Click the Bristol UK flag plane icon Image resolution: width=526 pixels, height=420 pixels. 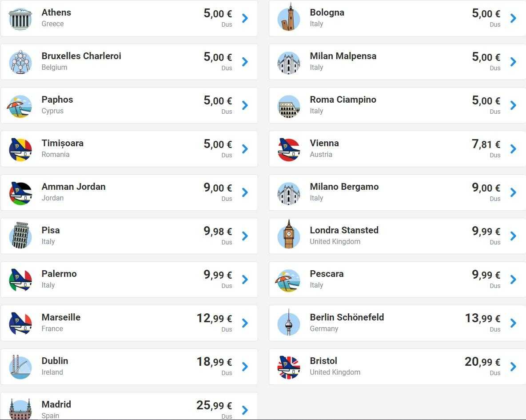tap(288, 367)
